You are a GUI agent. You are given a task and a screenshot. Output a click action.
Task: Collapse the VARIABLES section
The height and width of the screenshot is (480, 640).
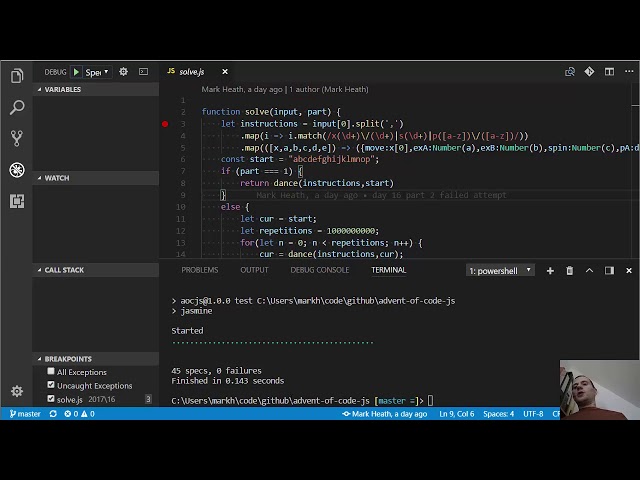(x=96, y=89)
